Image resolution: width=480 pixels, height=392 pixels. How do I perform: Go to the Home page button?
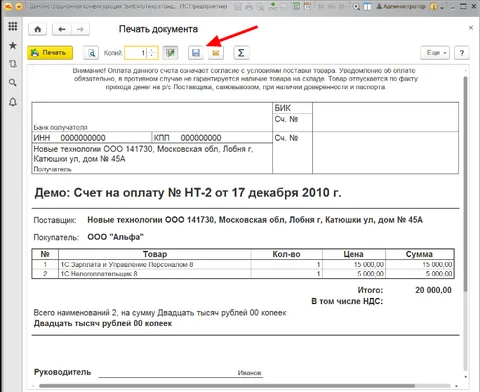click(38, 29)
